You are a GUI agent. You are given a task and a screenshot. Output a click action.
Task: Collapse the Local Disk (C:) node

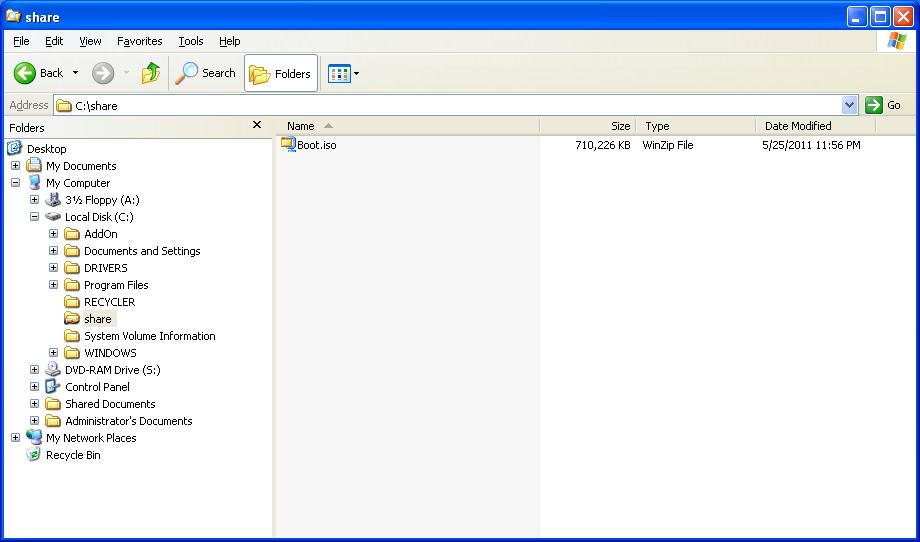point(35,217)
